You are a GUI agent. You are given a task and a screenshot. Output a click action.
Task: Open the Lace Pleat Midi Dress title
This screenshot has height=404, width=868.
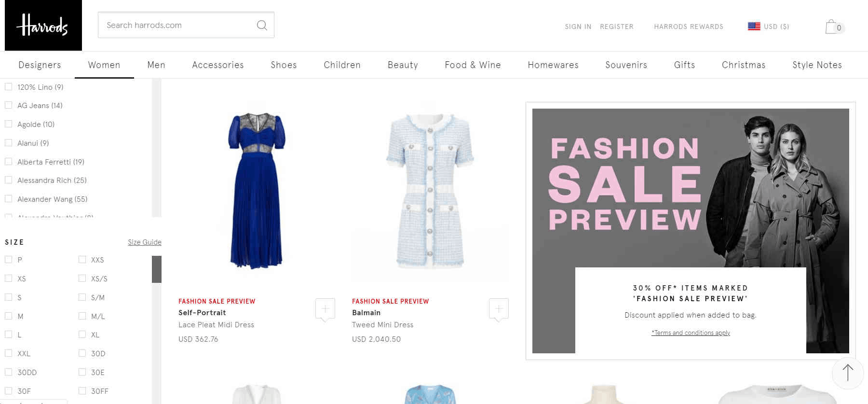tap(216, 325)
